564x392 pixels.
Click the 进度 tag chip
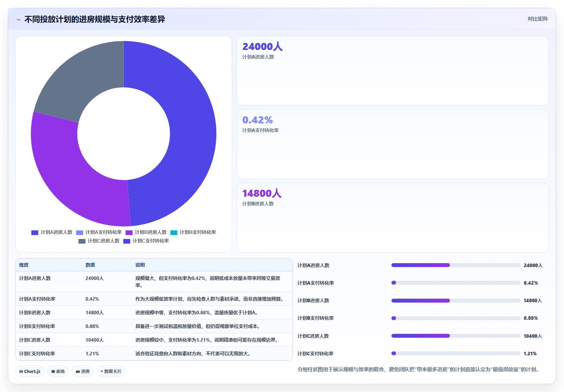pyautogui.click(x=82, y=371)
